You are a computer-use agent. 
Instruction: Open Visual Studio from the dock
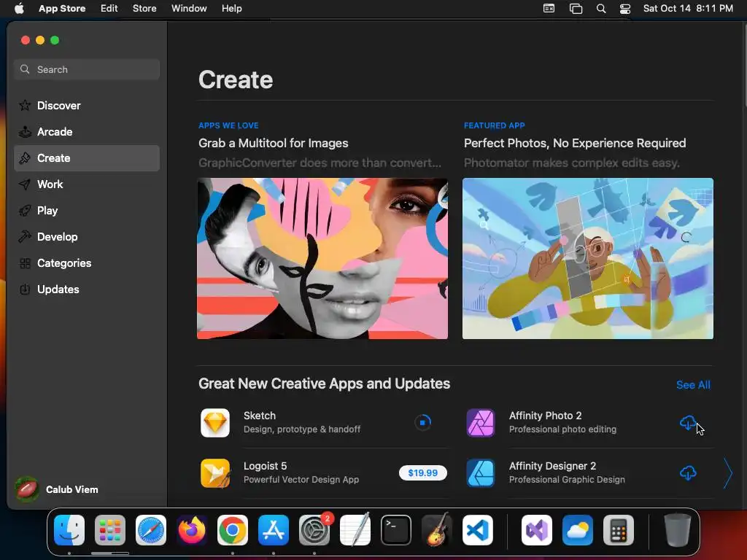536,530
